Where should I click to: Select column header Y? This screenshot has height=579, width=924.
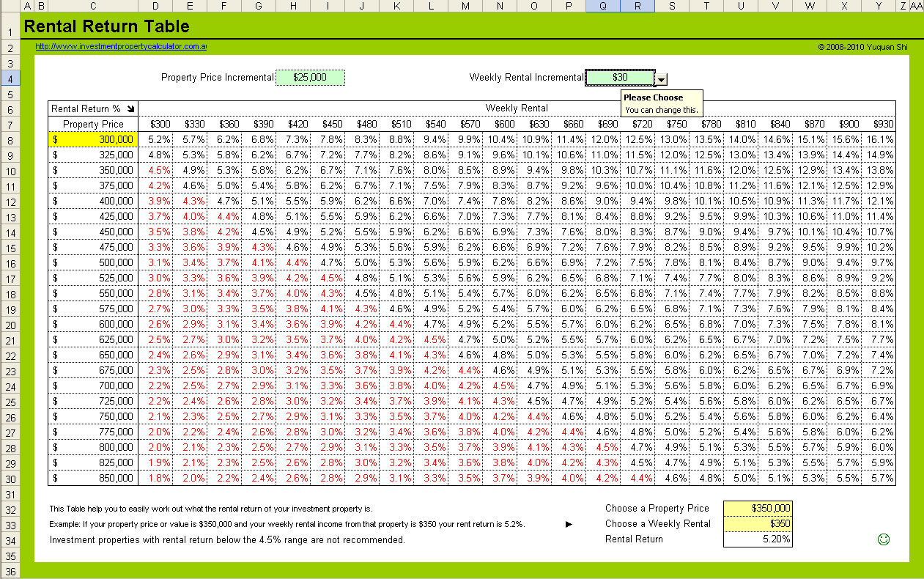tap(879, 6)
